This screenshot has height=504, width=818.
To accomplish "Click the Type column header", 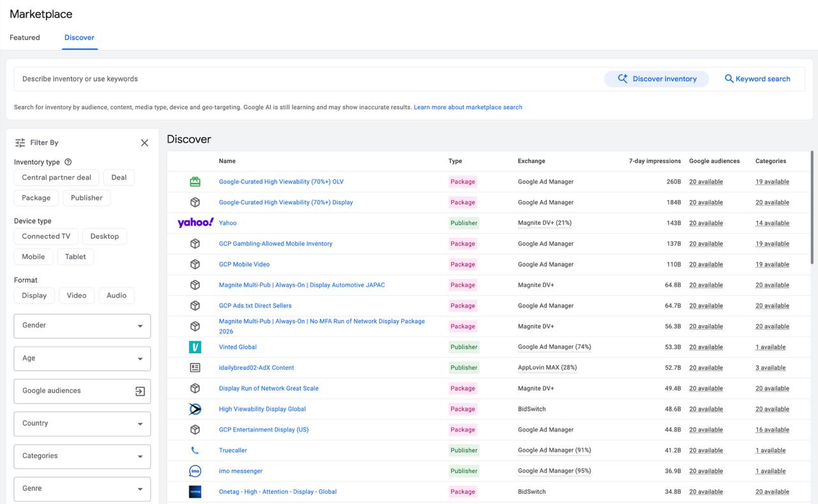I will coord(455,161).
